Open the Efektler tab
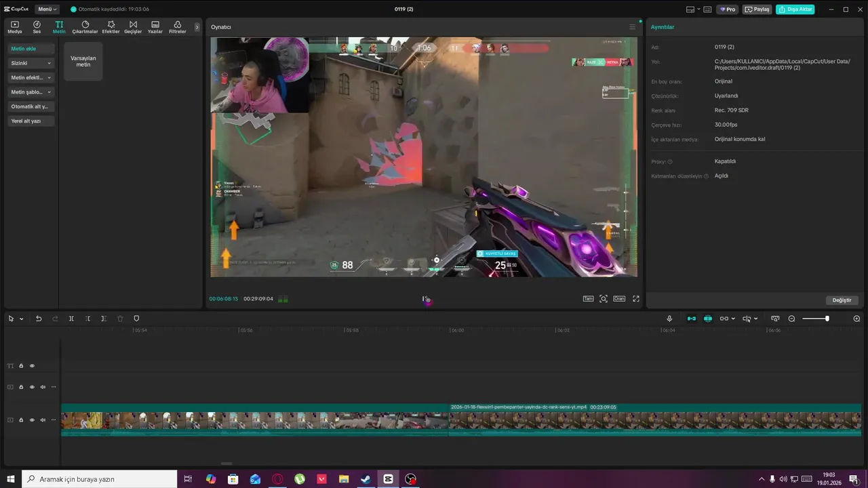The image size is (868, 488). (x=111, y=27)
